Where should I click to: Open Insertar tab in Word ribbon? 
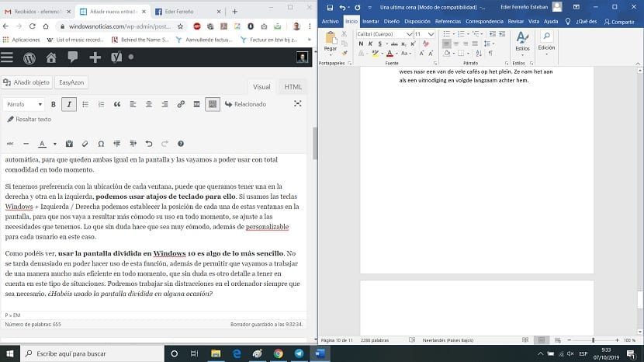pyautogui.click(x=370, y=22)
